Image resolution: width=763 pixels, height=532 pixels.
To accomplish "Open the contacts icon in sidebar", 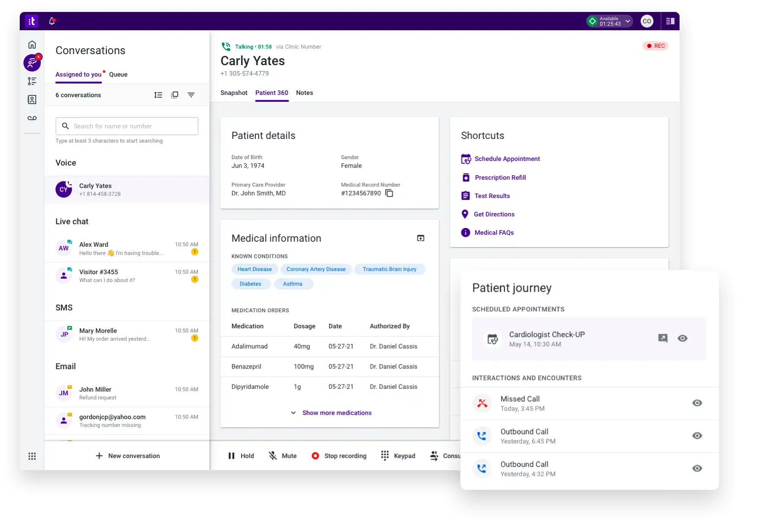I will pyautogui.click(x=32, y=100).
